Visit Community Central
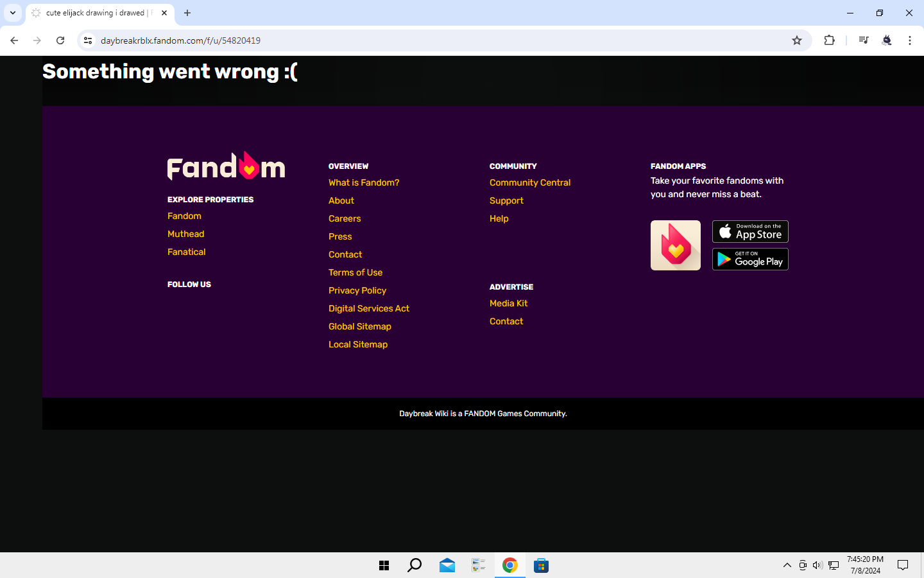 pos(530,182)
